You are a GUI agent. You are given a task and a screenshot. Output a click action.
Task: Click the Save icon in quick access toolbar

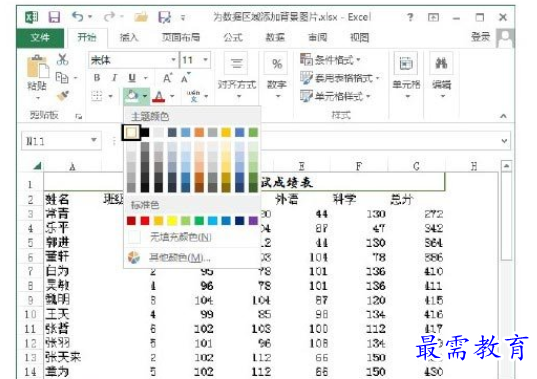pyautogui.click(x=54, y=17)
